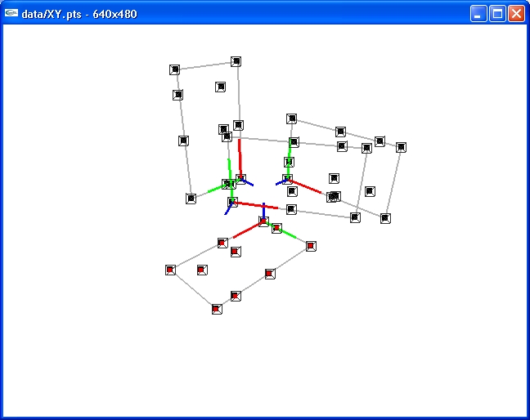Select the rightmost red point marker

[311, 246]
